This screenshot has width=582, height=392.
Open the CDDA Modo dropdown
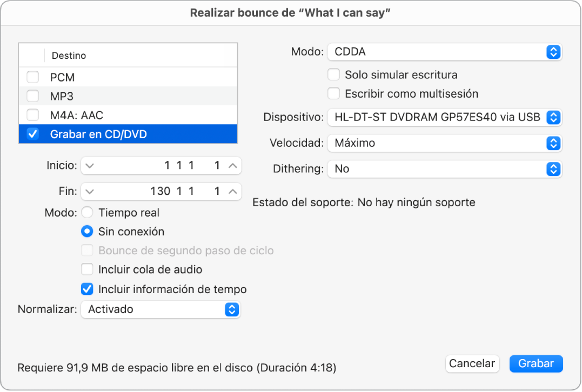pyautogui.click(x=445, y=52)
